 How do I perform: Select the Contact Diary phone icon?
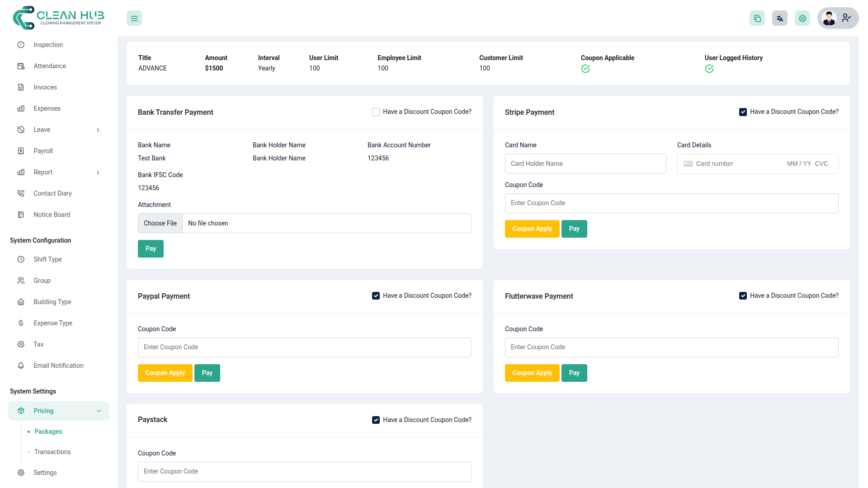click(x=21, y=193)
